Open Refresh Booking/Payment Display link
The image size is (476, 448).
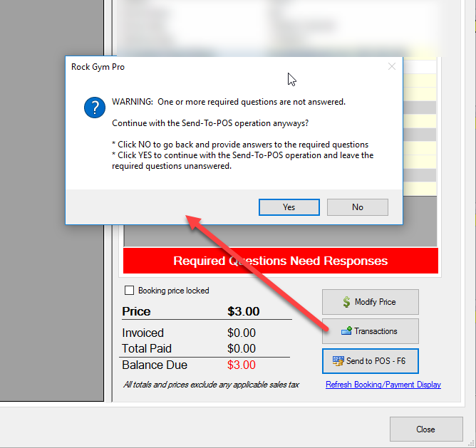383,385
